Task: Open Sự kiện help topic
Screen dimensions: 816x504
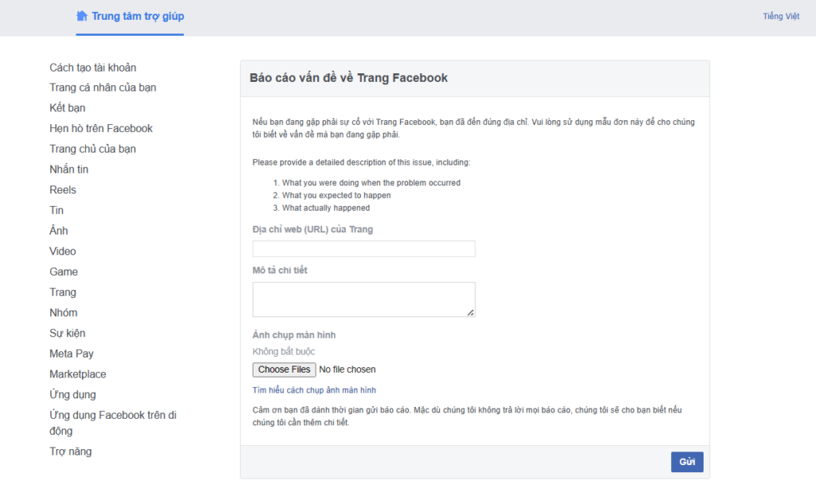Action: click(67, 334)
